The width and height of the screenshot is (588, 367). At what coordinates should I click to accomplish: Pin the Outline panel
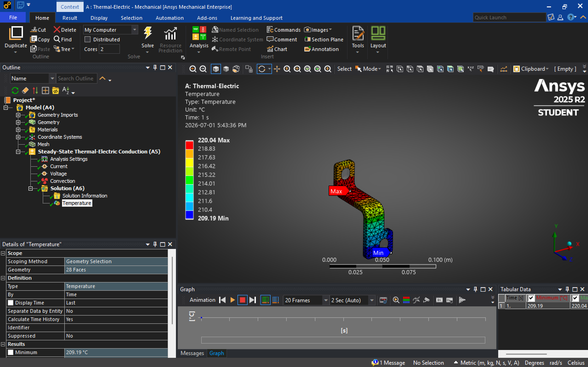click(x=155, y=68)
